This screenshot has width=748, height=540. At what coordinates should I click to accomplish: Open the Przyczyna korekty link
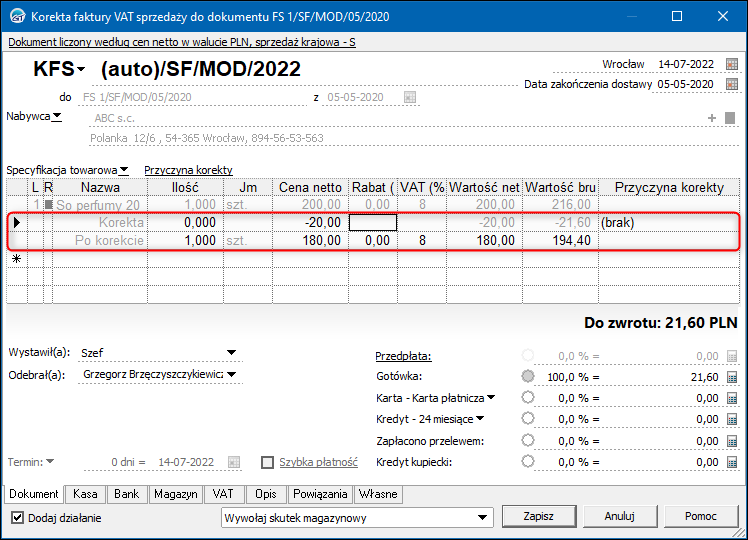coord(188,170)
